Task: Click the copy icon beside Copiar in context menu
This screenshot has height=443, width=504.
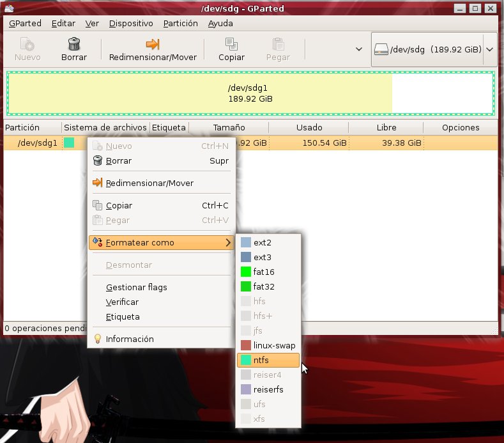Action: pyautogui.click(x=97, y=205)
